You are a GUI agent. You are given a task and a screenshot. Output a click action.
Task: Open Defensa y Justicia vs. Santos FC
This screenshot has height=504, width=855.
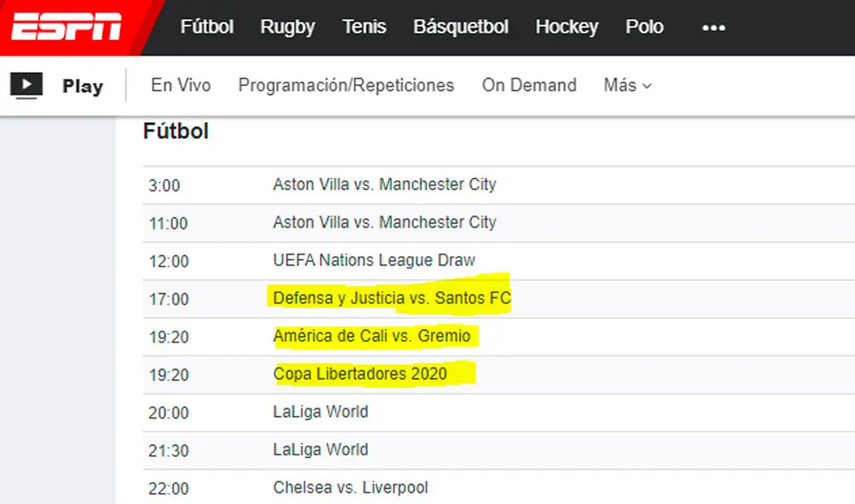point(392,298)
